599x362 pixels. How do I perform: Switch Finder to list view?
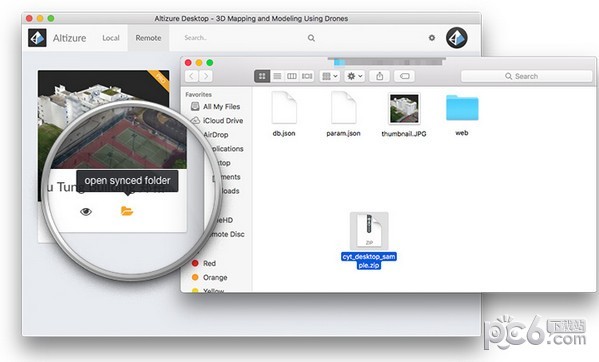(277, 76)
